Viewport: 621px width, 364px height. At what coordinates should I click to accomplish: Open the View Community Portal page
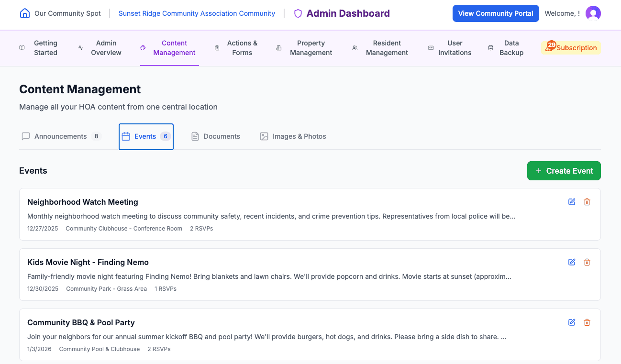pyautogui.click(x=496, y=13)
